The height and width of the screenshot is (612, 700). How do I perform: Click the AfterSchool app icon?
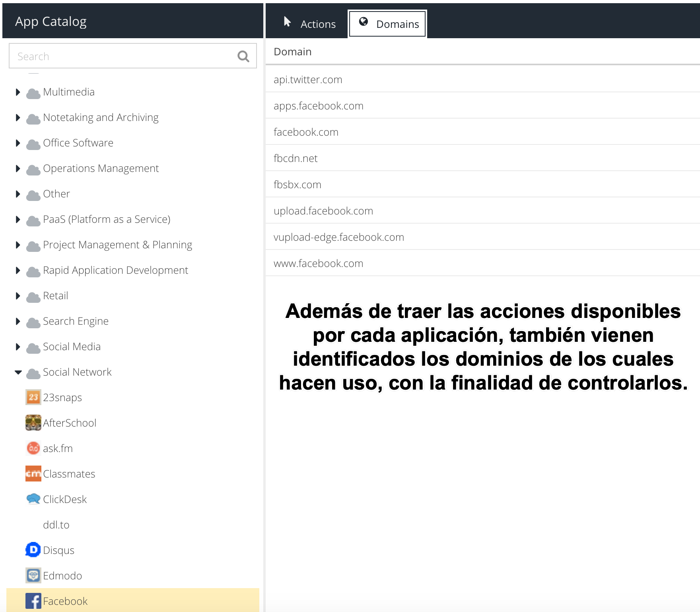[x=33, y=423]
